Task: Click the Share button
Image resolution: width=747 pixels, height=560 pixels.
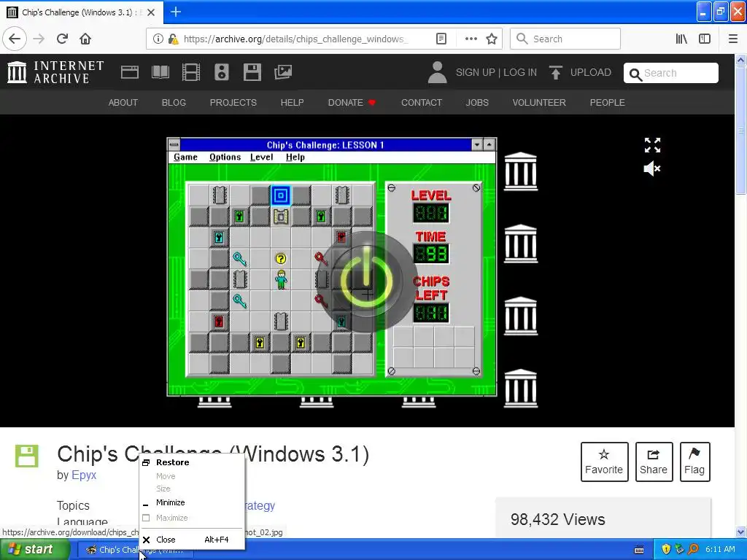Action: click(x=654, y=462)
